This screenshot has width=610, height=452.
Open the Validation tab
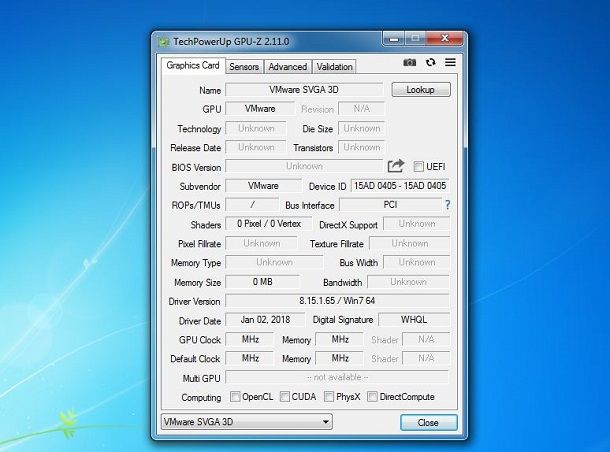point(334,67)
